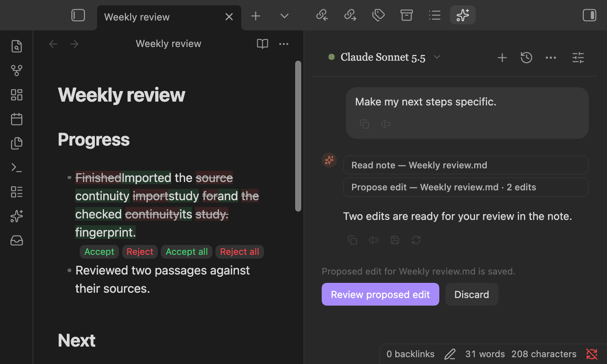Image resolution: width=607 pixels, height=364 pixels.
Task: Click Accept all edits
Action: click(x=187, y=252)
